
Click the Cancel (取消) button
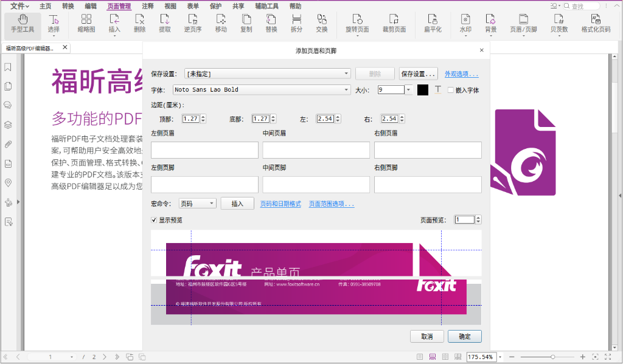426,337
